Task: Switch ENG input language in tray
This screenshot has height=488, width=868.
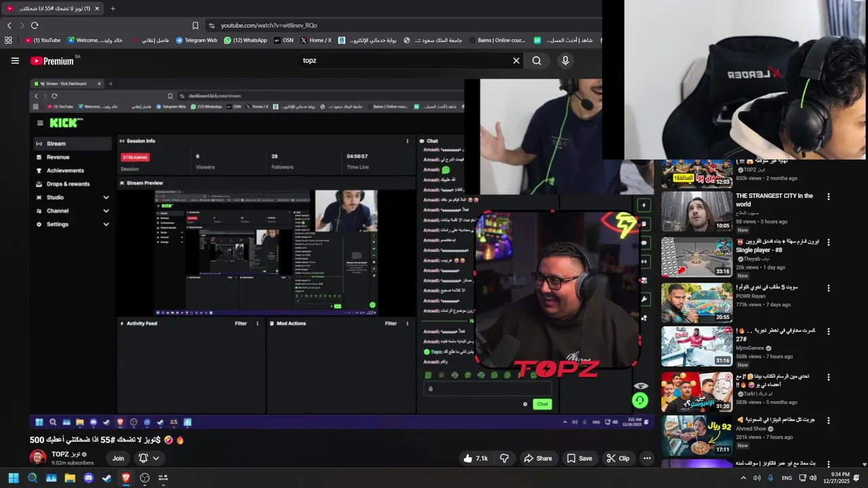Action: click(787, 478)
